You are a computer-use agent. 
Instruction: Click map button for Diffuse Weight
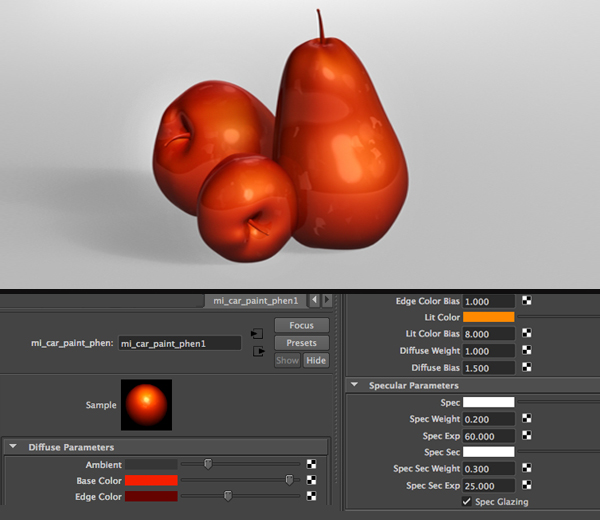(x=527, y=350)
